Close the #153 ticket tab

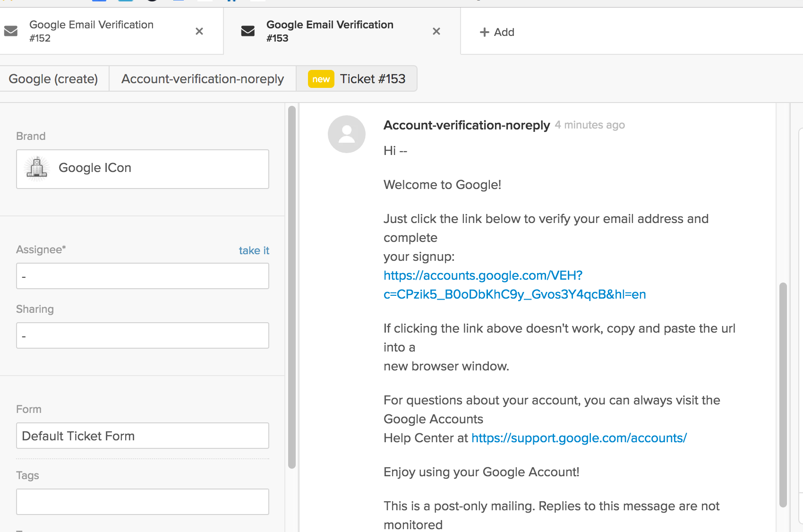pyautogui.click(x=436, y=31)
